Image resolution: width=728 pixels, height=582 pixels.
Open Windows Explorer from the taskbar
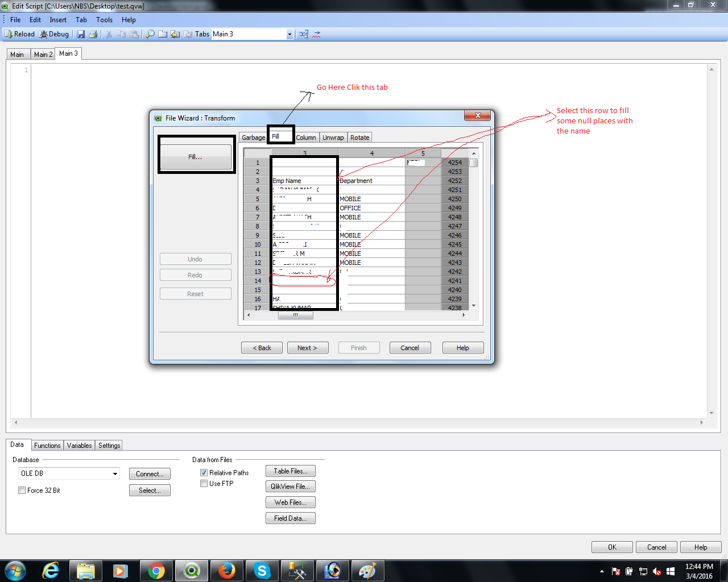(86, 571)
